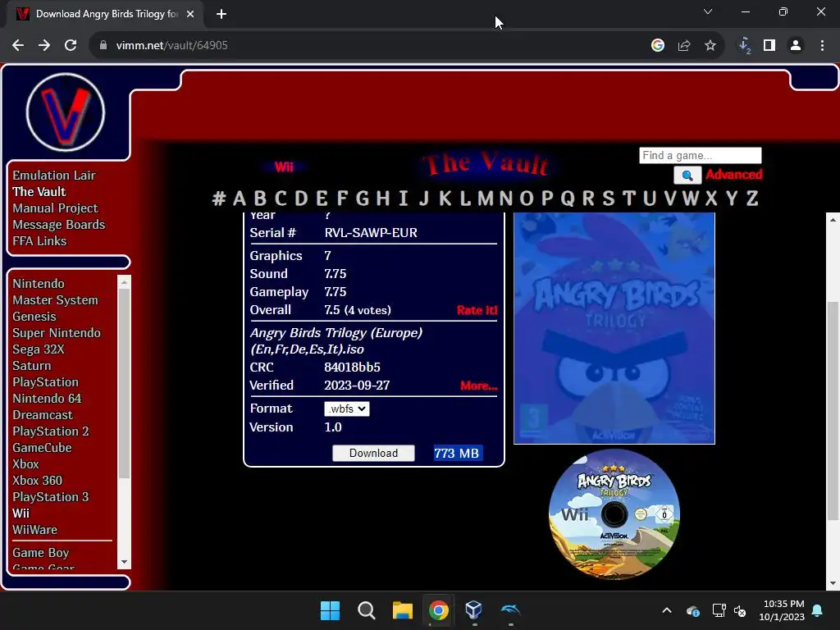Open Windows taskbar search

point(367,610)
